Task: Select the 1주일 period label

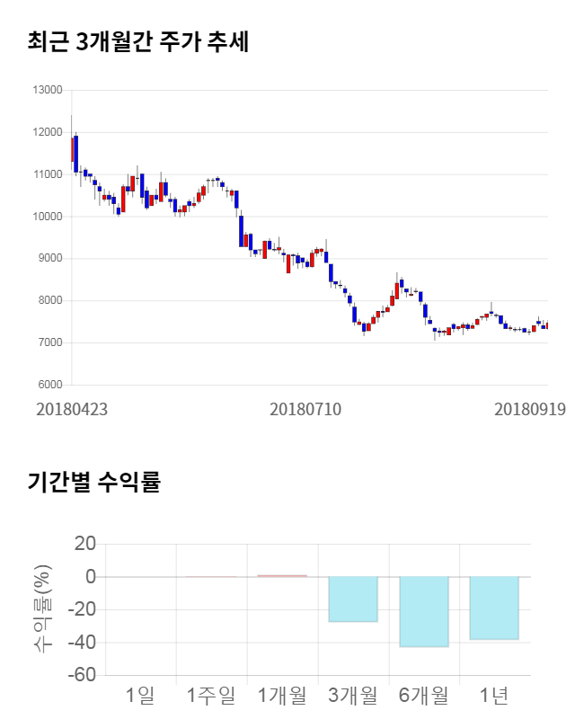Action: tap(211, 695)
